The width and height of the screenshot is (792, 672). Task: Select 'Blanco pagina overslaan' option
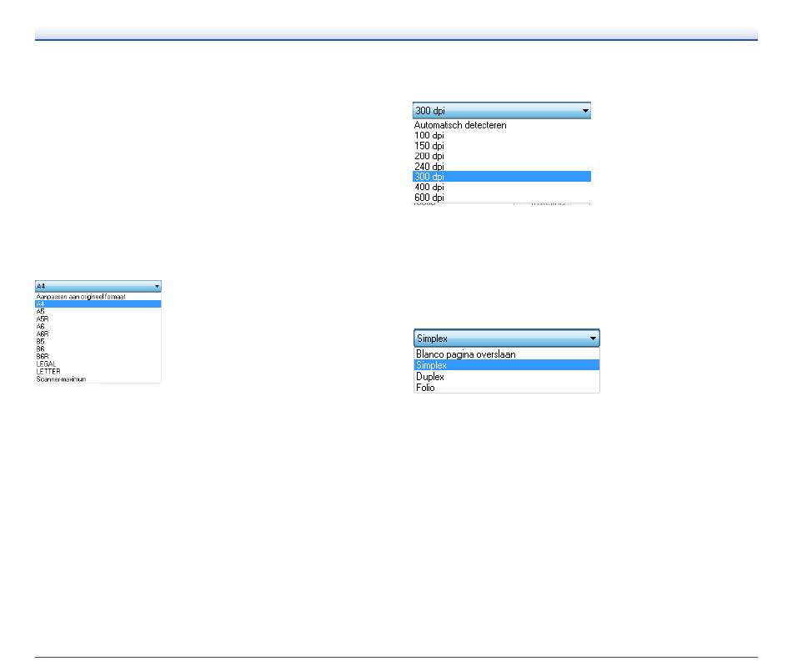pos(465,354)
